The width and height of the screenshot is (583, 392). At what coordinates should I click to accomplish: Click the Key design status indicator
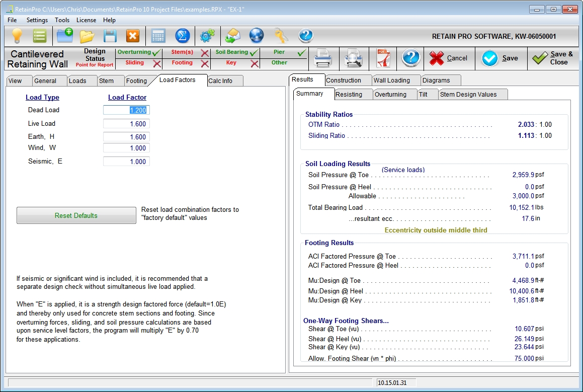[x=235, y=63]
